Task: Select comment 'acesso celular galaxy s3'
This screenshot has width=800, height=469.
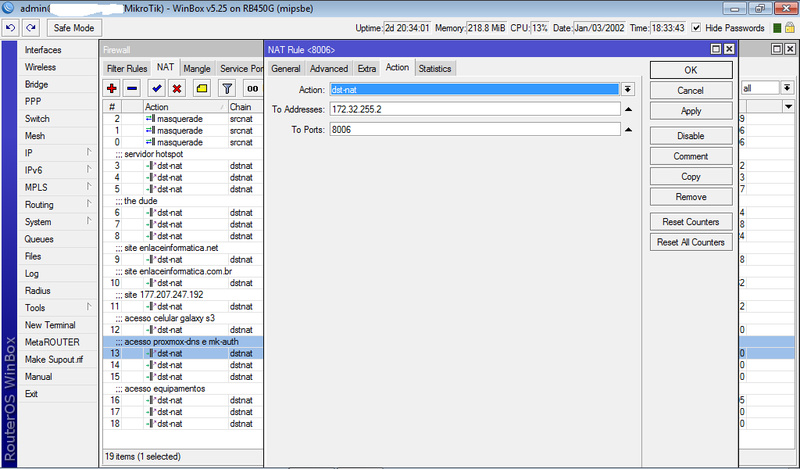Action: coord(169,318)
